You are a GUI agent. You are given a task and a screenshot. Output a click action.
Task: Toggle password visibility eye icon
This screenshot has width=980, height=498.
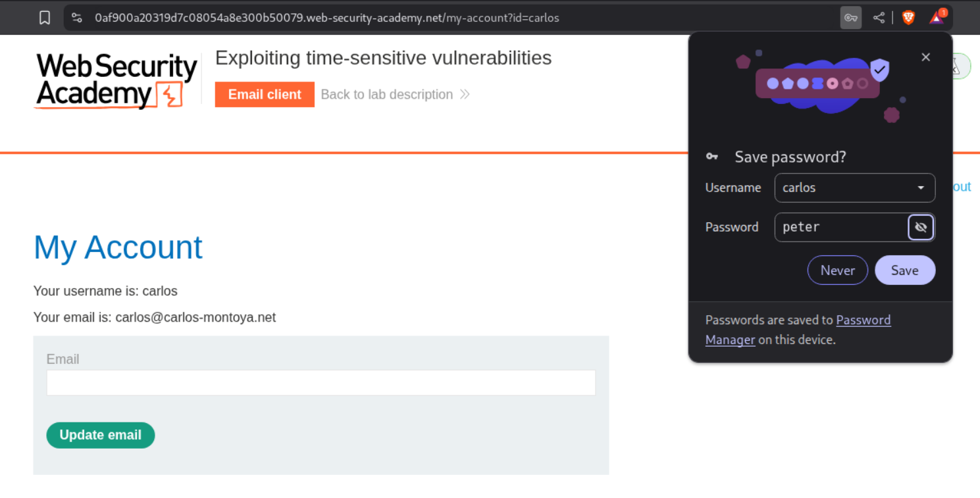tap(921, 228)
